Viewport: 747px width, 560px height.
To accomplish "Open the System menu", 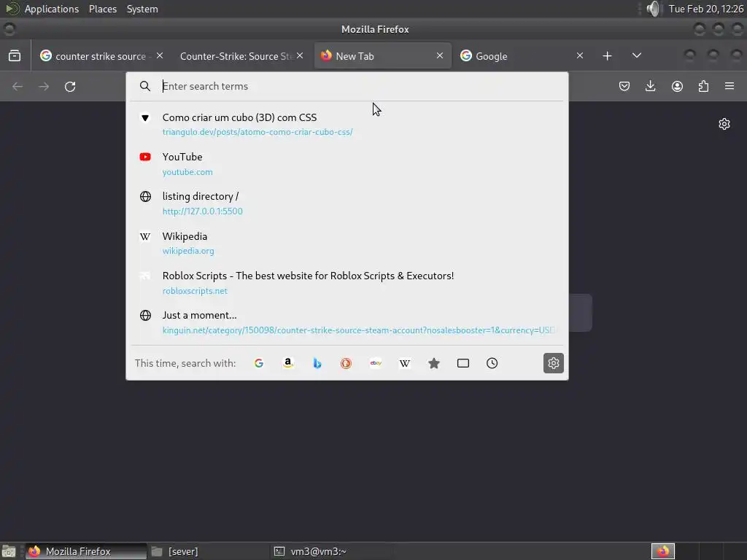I will 142,9.
